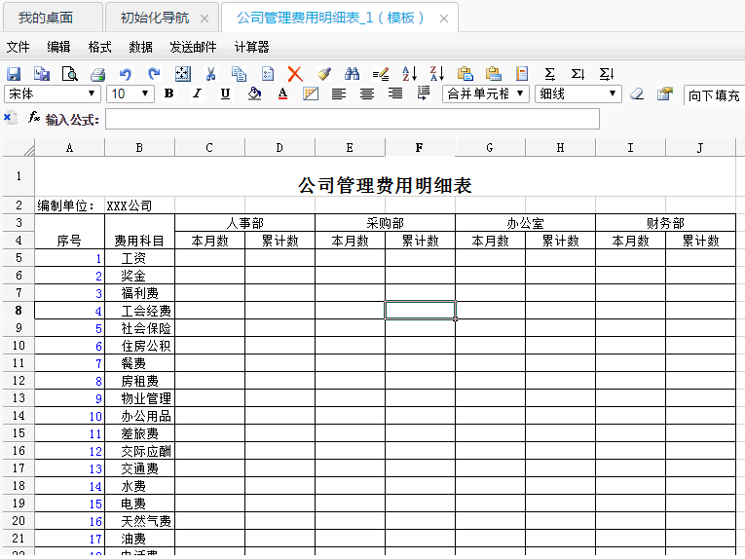
Task: Sort ascending with the A-Z icon
Action: point(409,73)
